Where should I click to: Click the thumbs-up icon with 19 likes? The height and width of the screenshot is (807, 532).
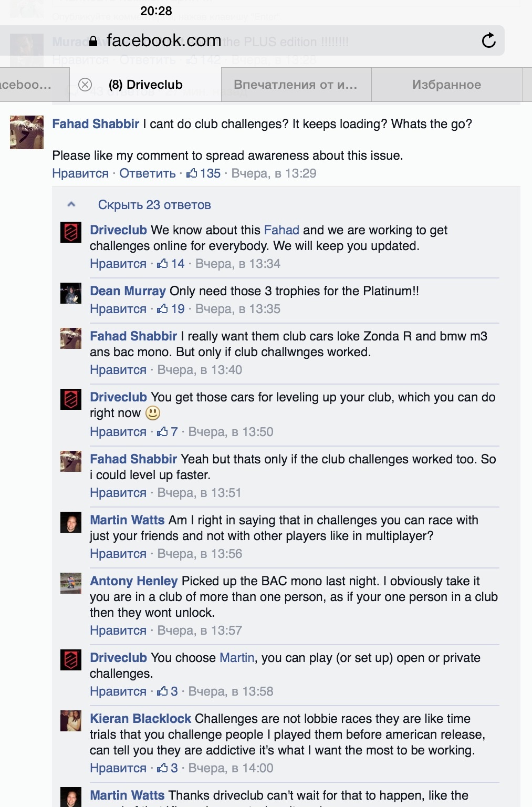point(163,309)
